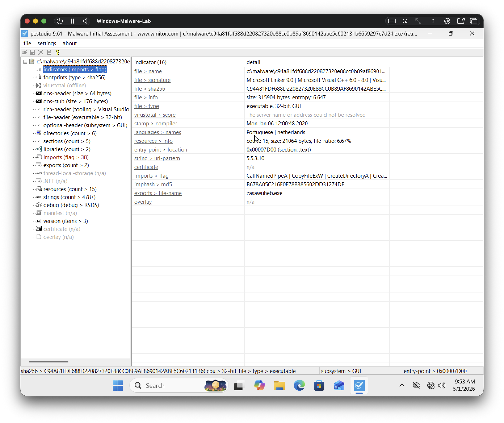Expand the sections tree node
The width and height of the screenshot is (504, 423).
[39, 141]
